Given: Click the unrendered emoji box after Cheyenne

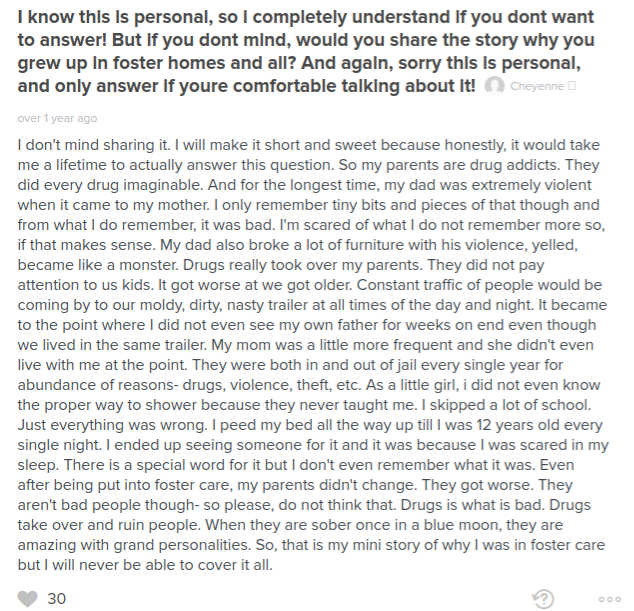Looking at the screenshot, I should [x=572, y=86].
